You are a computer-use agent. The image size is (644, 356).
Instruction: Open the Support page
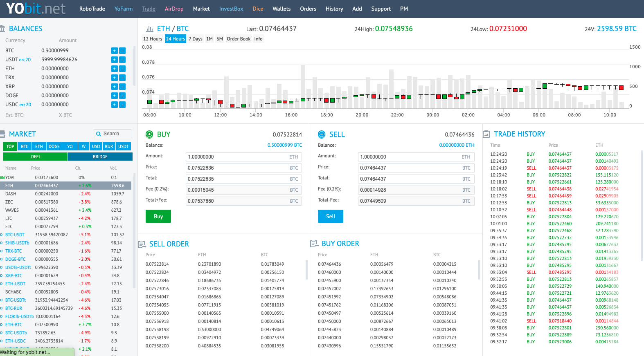coord(381,9)
